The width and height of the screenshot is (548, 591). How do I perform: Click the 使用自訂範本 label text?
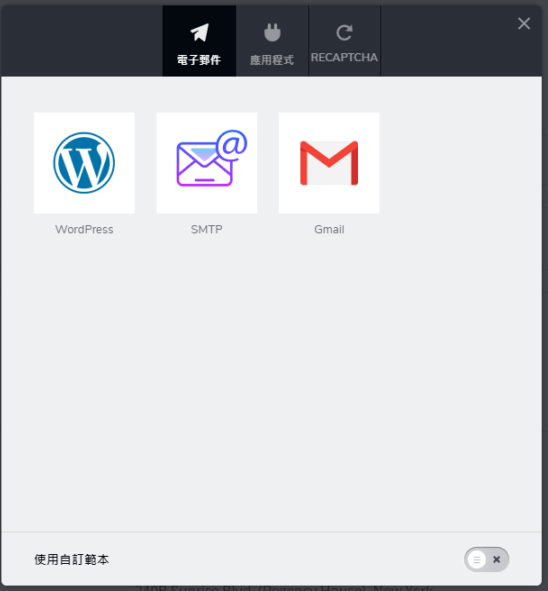pos(72,559)
